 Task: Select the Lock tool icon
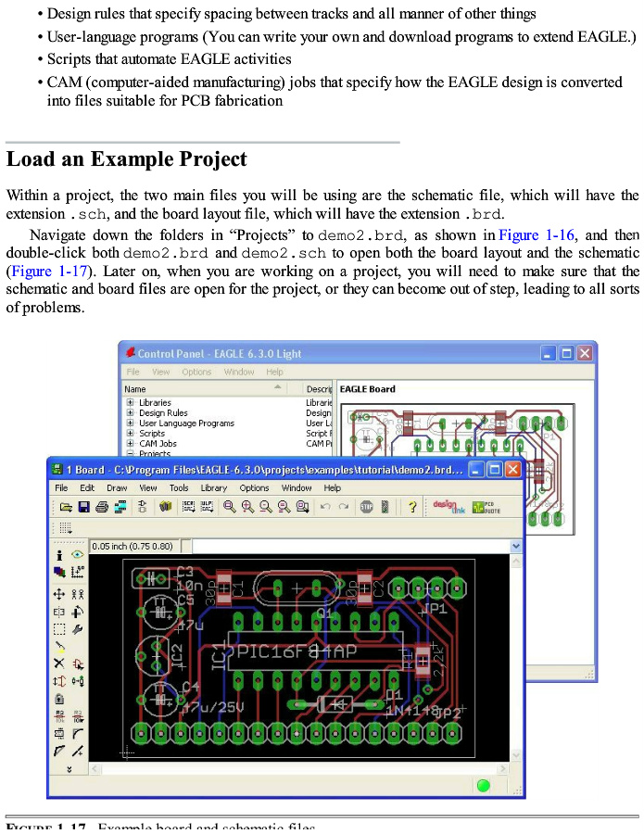click(59, 698)
